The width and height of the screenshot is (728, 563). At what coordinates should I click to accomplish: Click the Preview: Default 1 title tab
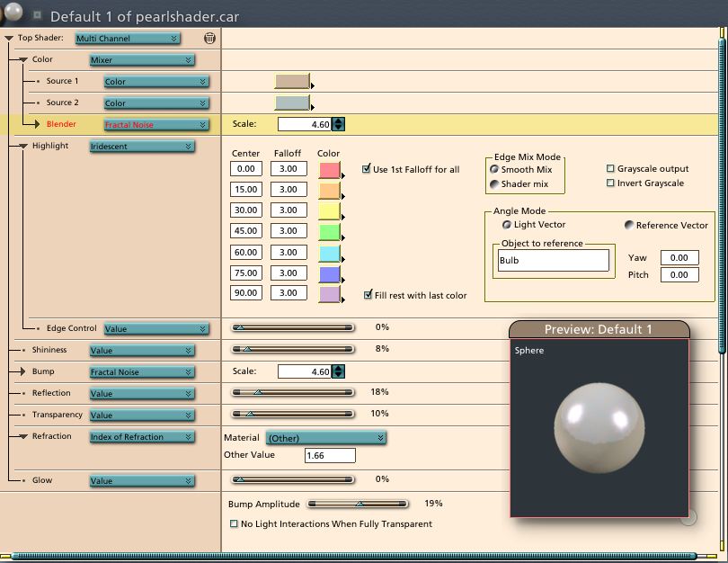pyautogui.click(x=599, y=329)
